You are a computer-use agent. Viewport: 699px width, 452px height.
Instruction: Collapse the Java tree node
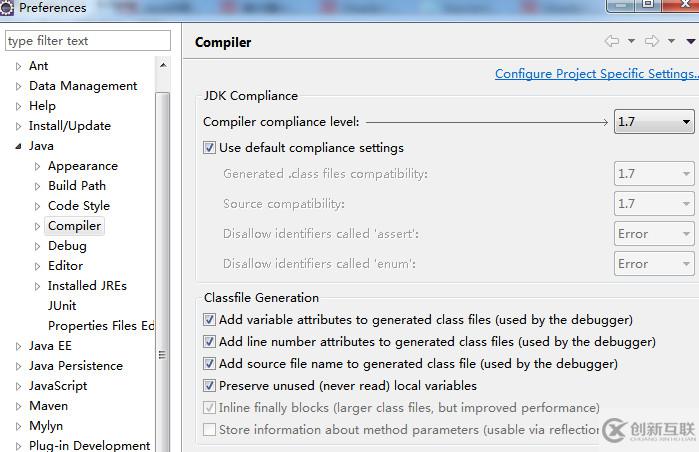click(18, 146)
